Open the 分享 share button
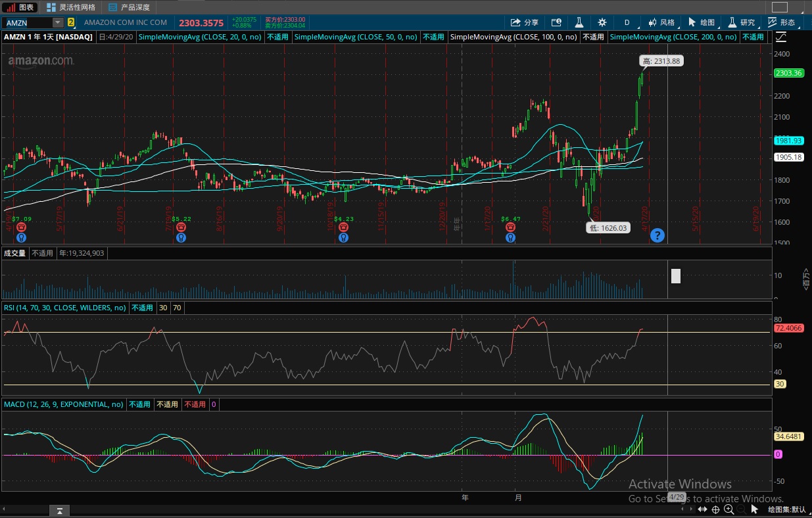Screen dimensions: 812x518 [x=524, y=22]
